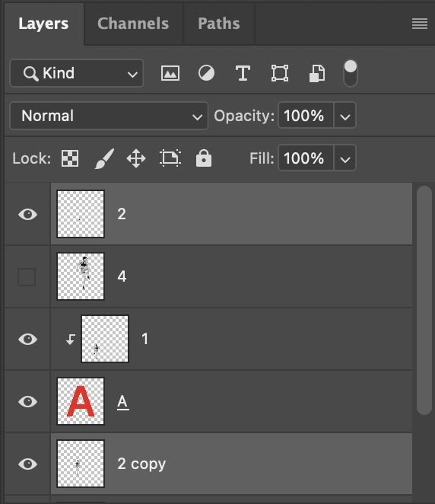Filter for smart objects

(x=317, y=73)
